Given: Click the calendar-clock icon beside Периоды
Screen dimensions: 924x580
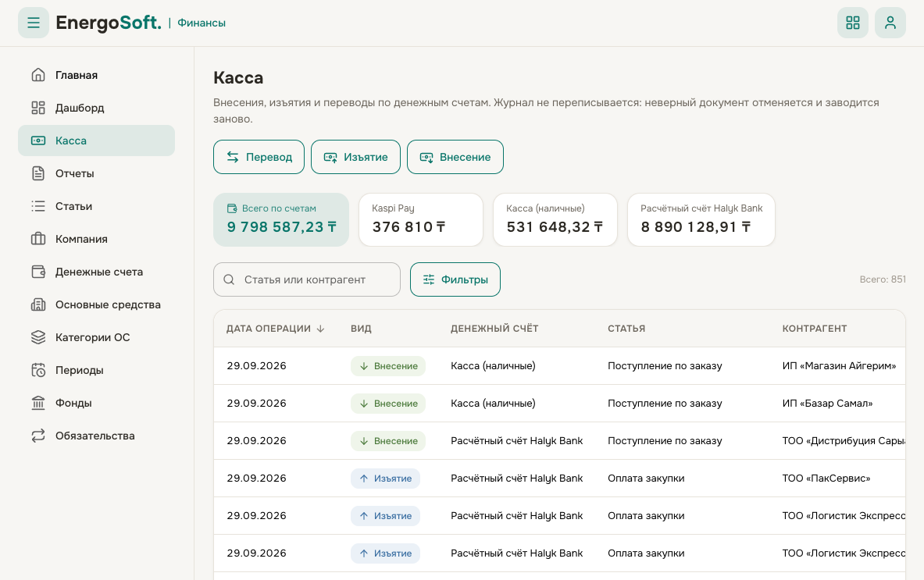Looking at the screenshot, I should [38, 370].
